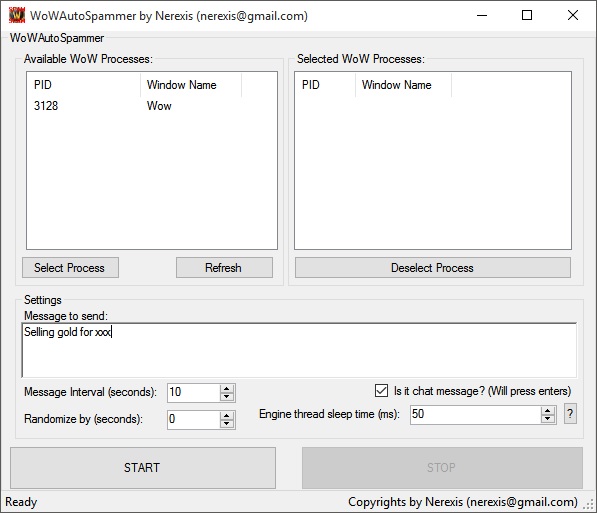Click the Ready status text
Viewport: 597px width, 513px height.
21,502
